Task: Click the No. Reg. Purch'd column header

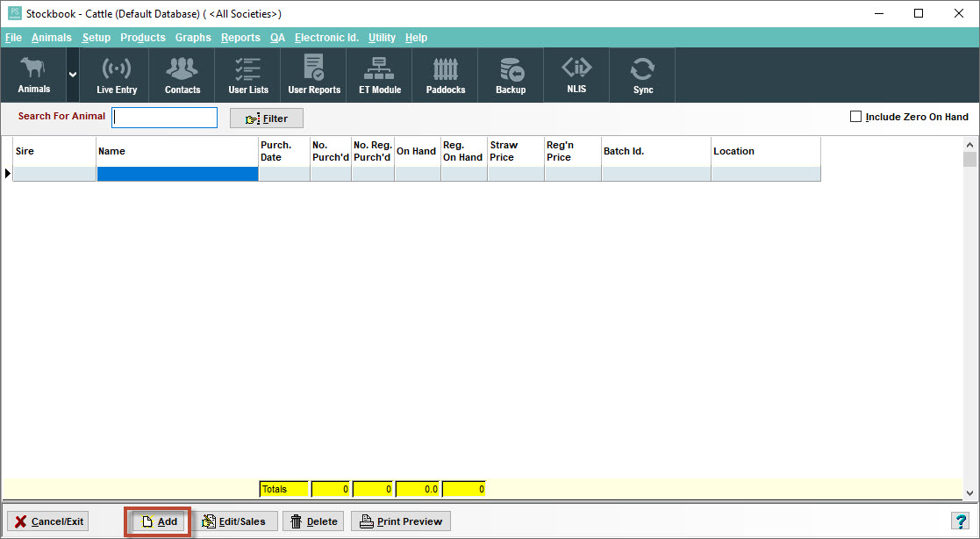Action: click(x=373, y=151)
